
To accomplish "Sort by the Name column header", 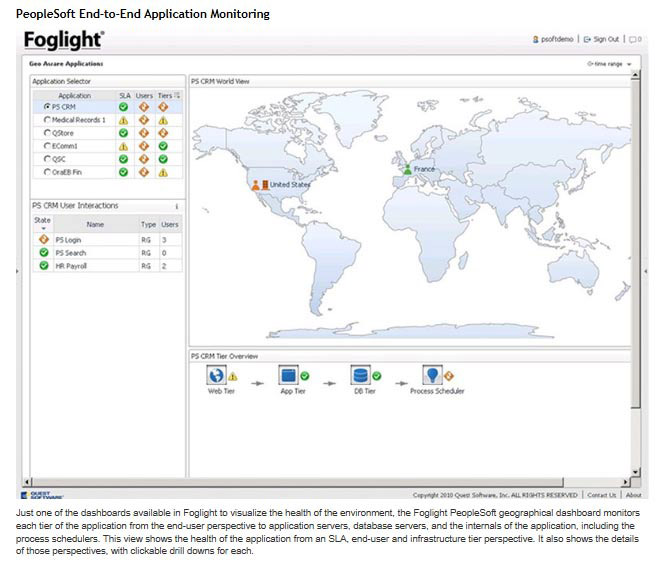I will 95,224.
